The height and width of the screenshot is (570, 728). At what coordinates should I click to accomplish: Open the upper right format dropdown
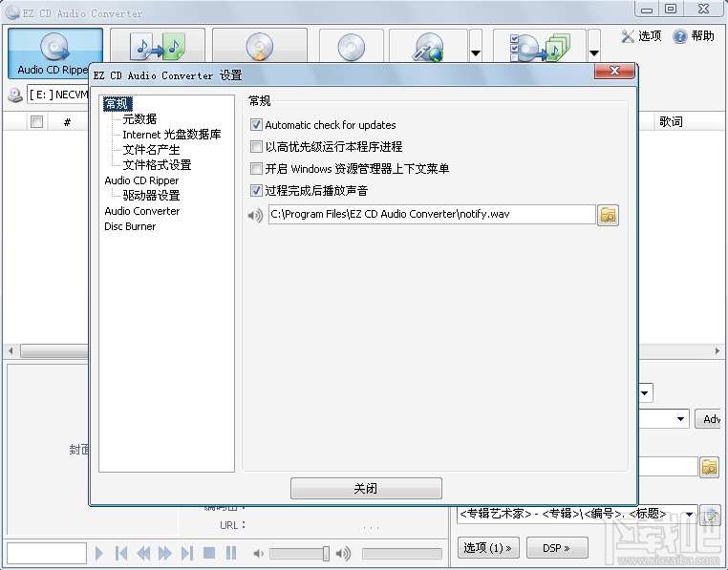645,393
